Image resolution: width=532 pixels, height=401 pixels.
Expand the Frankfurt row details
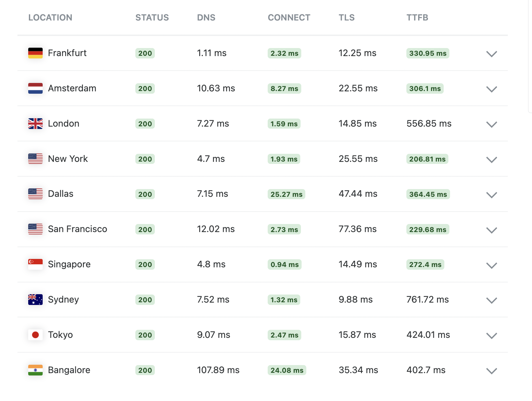point(491,54)
